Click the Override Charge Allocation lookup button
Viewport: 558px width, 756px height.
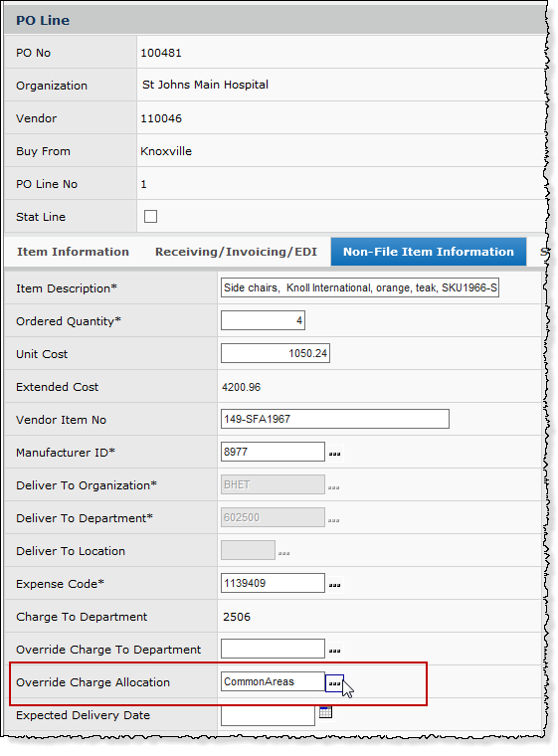(335, 683)
